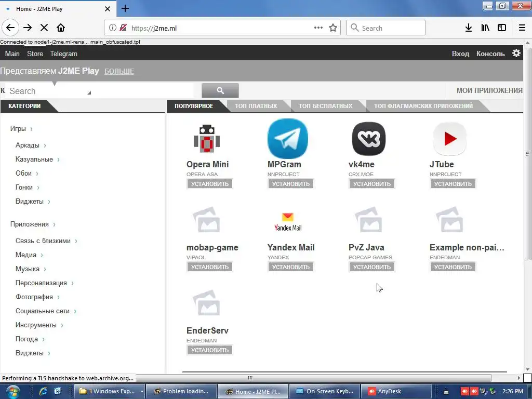Click the Вход login link
The height and width of the screenshot is (399, 532).
(x=460, y=54)
